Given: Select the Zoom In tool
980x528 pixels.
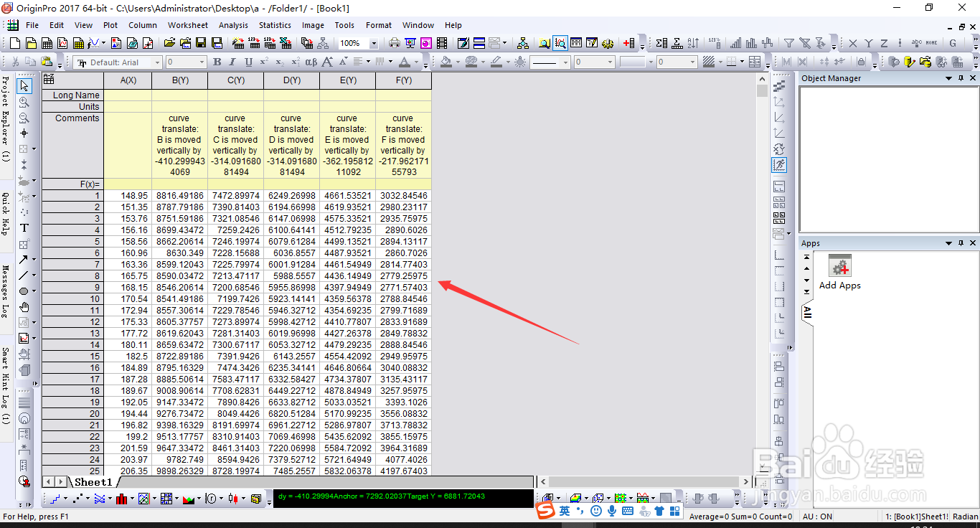Looking at the screenshot, I should tap(24, 102).
